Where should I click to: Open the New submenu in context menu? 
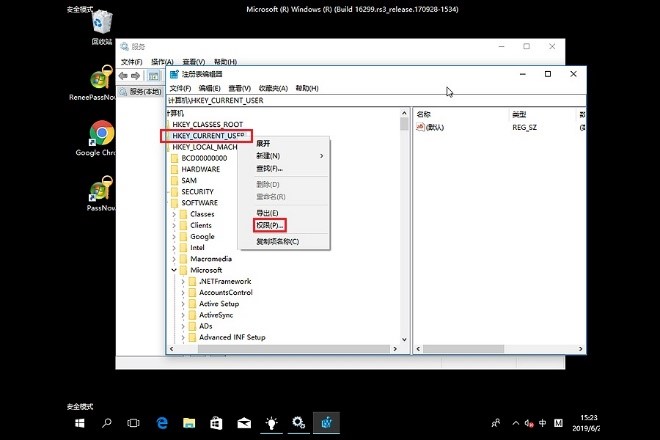284,156
